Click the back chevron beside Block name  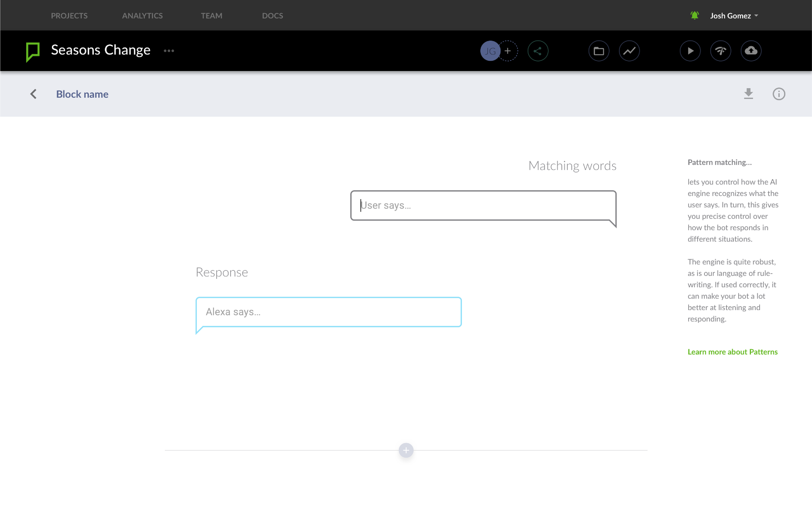click(x=33, y=94)
